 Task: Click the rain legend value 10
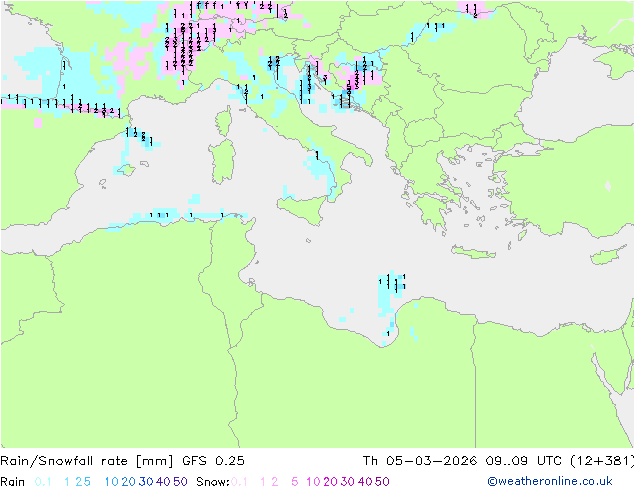(x=112, y=482)
